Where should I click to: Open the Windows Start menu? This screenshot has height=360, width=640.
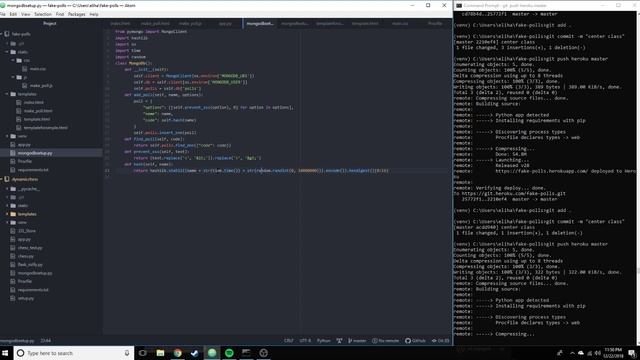pos(5,353)
